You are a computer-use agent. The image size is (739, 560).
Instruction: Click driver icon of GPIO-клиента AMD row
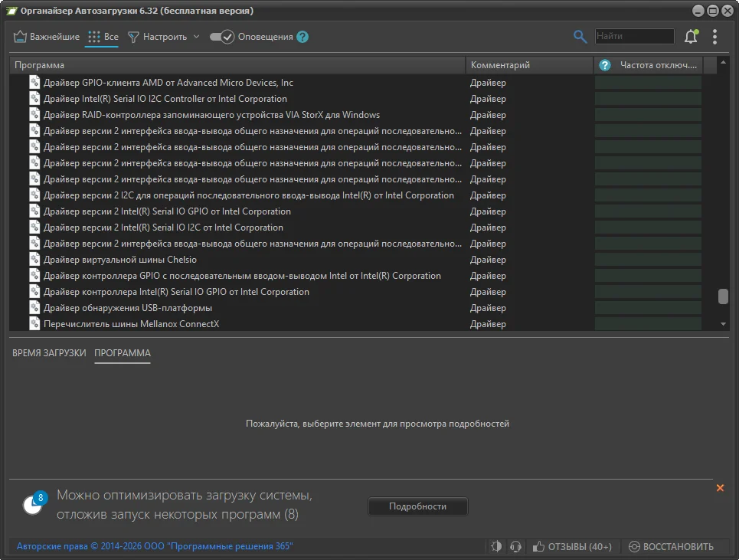(34, 83)
